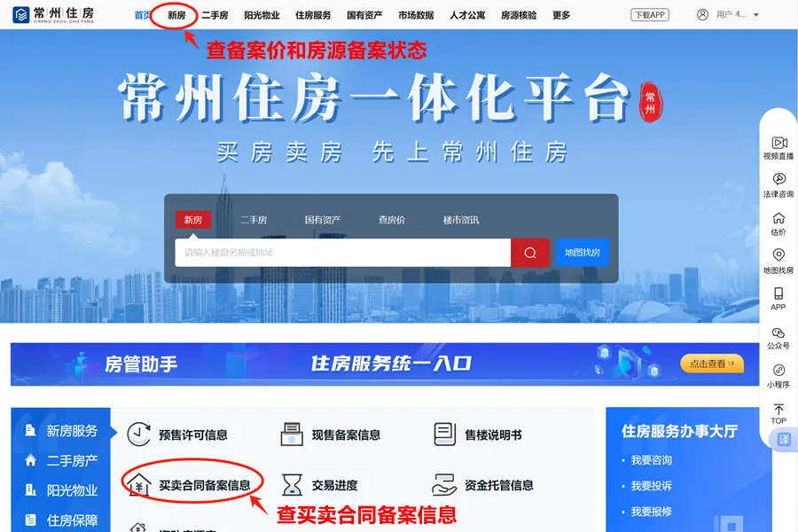This screenshot has height=532, width=798.
Task: Open the 市场数据 menu item
Action: pyautogui.click(x=417, y=14)
